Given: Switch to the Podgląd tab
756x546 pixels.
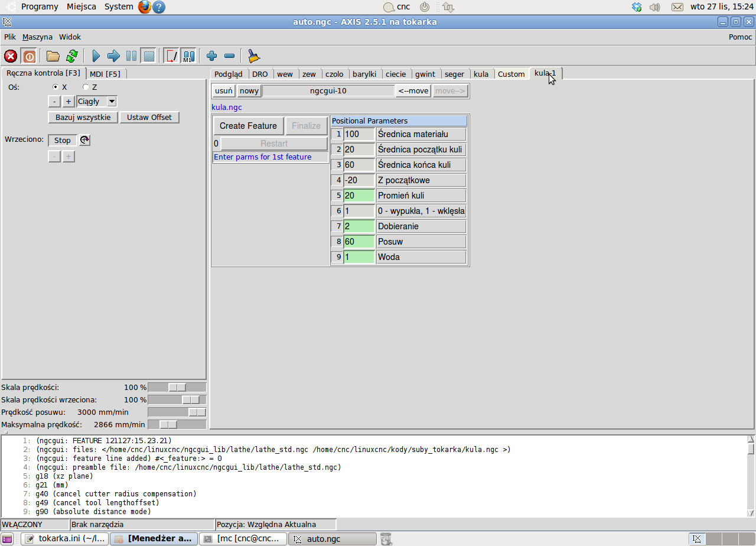Looking at the screenshot, I should point(228,74).
